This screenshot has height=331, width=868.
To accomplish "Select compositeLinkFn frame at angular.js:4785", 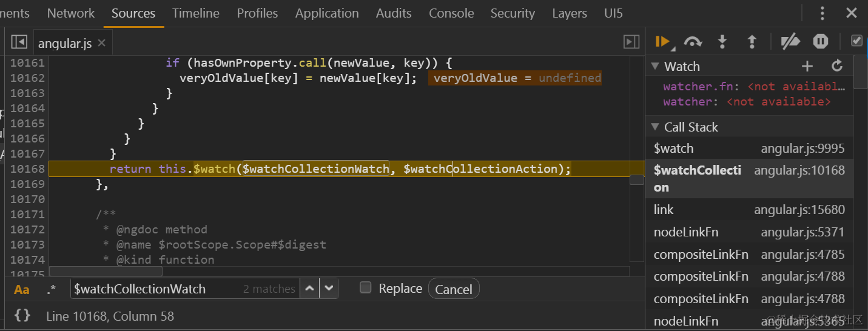I will click(x=749, y=255).
